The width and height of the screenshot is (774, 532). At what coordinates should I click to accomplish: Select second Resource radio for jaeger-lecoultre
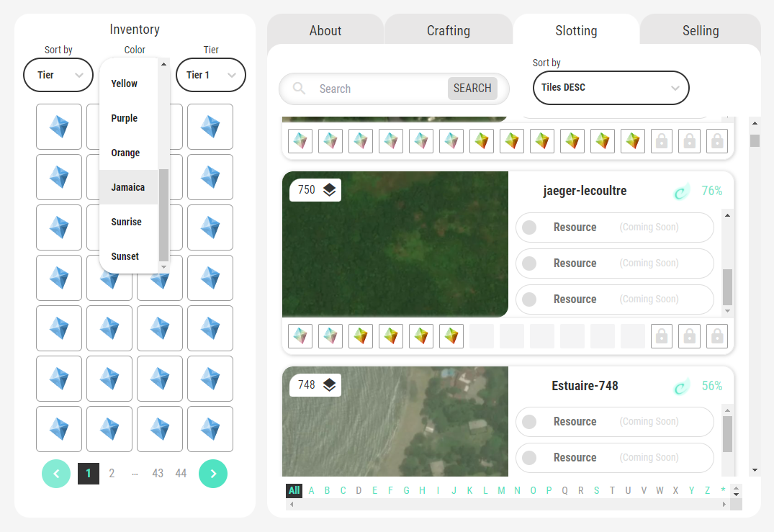click(x=529, y=263)
